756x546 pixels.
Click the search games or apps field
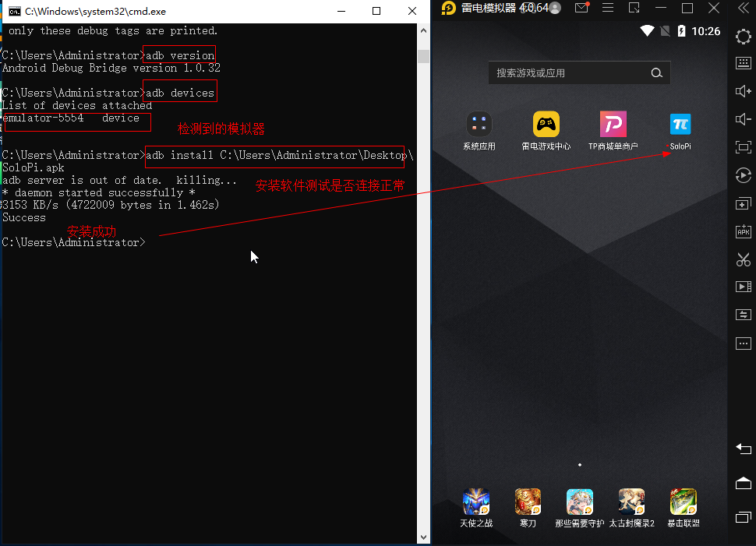pos(569,73)
